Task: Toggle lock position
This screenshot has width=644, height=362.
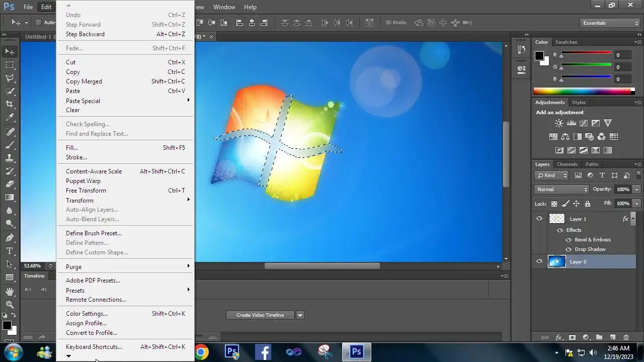Action: click(576, 204)
